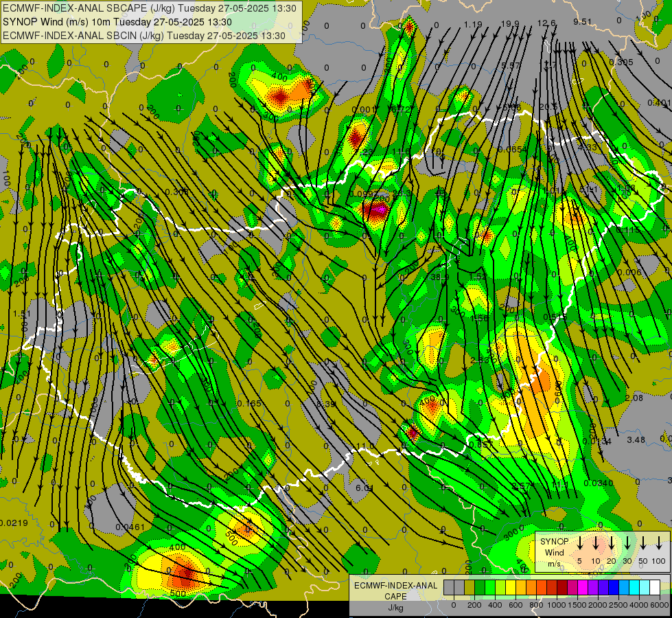Viewport: 672px width, 618px height.
Task: Click the '28.3' map value
Action: (x=401, y=194)
